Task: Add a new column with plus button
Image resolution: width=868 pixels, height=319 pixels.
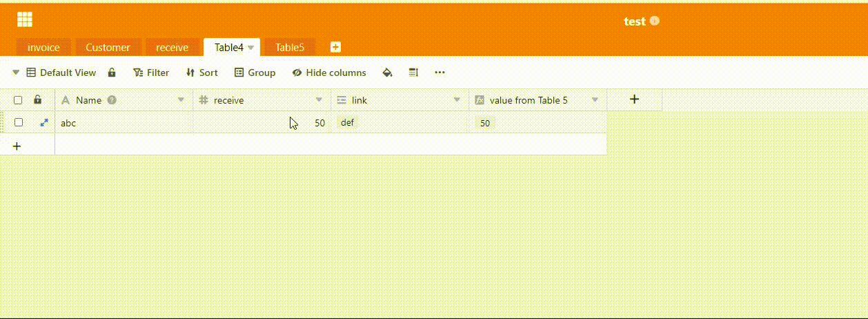Action: click(x=634, y=99)
